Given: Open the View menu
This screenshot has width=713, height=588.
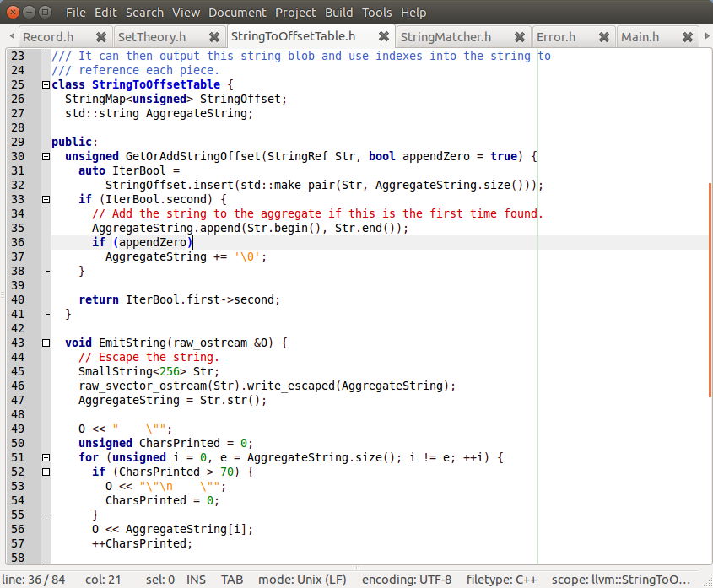Looking at the screenshot, I should (x=186, y=13).
